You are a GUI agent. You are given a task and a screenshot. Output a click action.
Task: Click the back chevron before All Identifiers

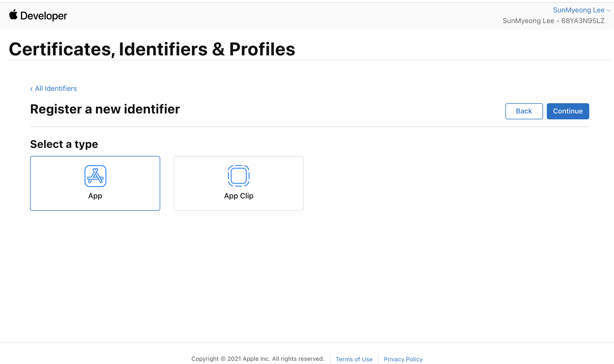31,89
